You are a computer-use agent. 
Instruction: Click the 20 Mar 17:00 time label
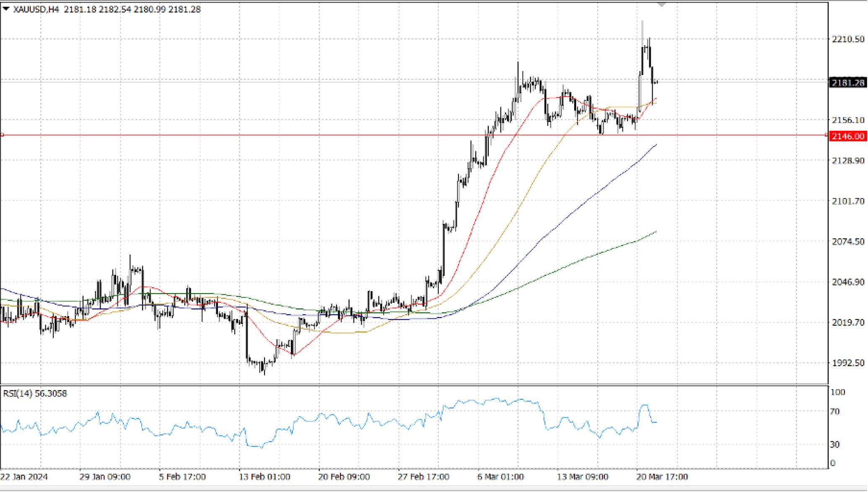662,477
